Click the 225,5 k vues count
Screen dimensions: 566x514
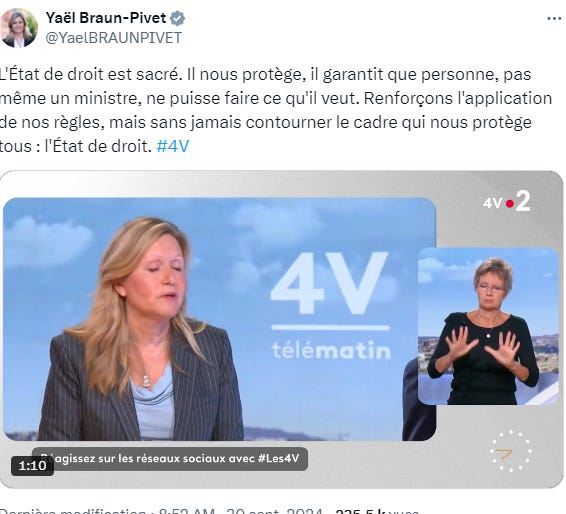point(377,511)
